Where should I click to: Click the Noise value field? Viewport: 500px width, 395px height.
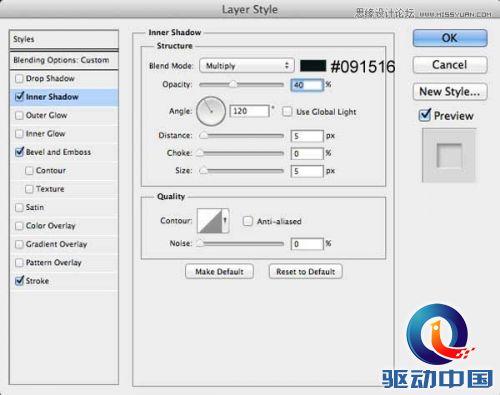[307, 244]
